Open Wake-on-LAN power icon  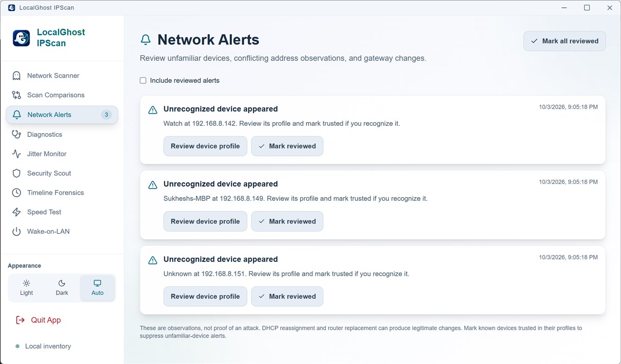[x=17, y=231]
